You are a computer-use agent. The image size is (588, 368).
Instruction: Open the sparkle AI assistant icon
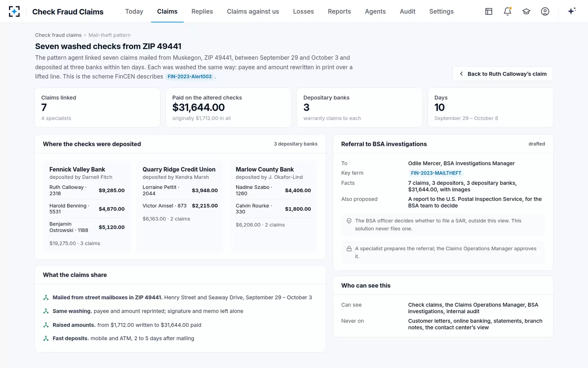tap(572, 11)
